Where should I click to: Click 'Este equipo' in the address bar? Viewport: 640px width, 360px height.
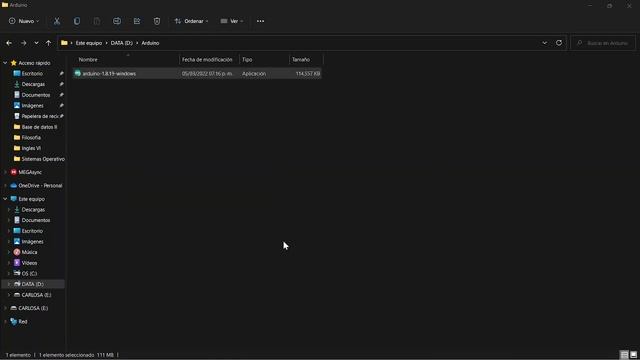coord(89,43)
